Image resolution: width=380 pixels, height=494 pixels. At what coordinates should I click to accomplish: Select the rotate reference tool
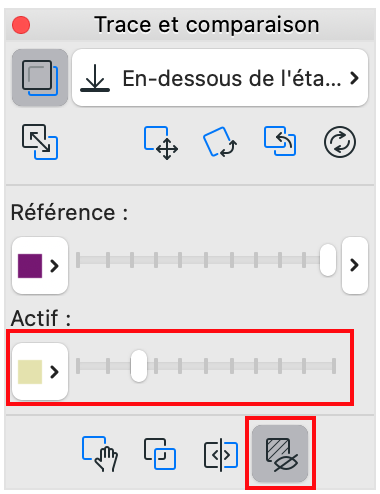click(x=220, y=142)
